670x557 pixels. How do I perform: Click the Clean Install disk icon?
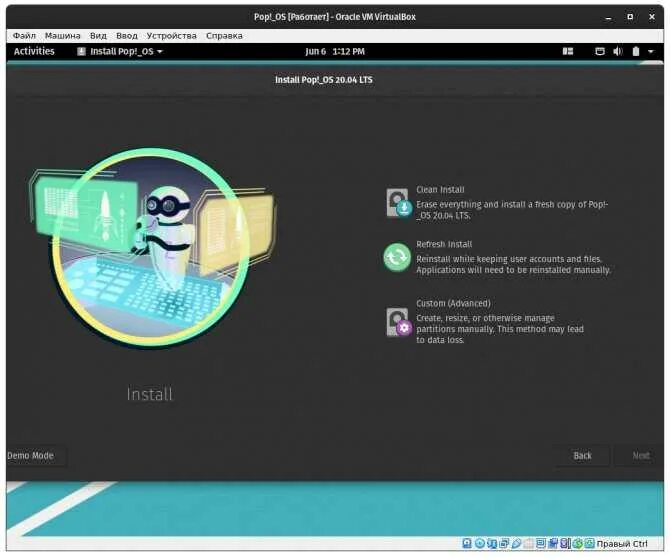tap(398, 202)
